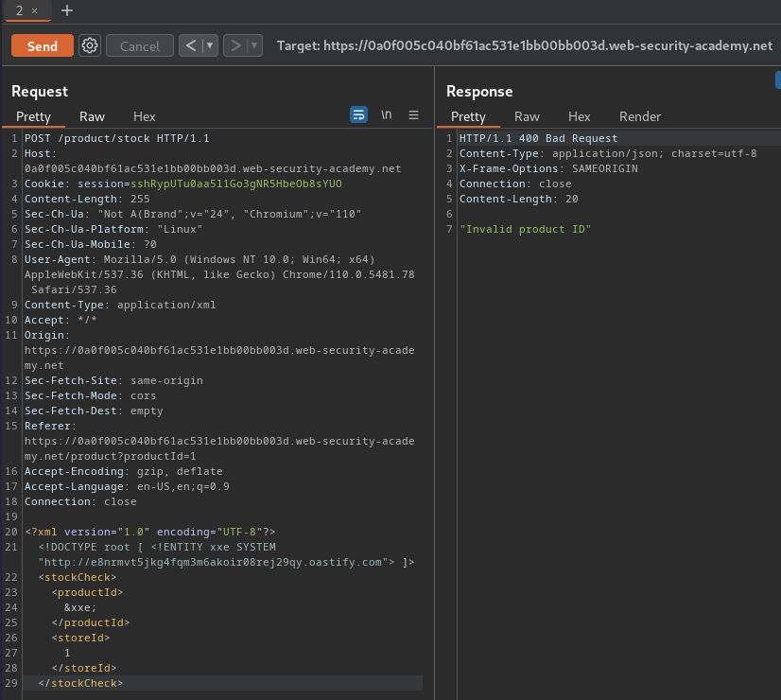
Task: Click response Content-Type application/json header
Action: pyautogui.click(x=608, y=153)
